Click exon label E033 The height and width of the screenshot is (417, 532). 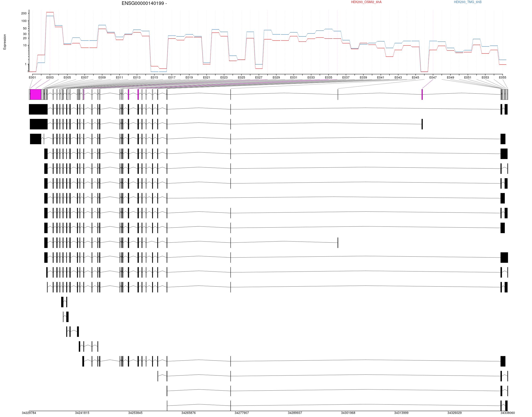[311, 77]
